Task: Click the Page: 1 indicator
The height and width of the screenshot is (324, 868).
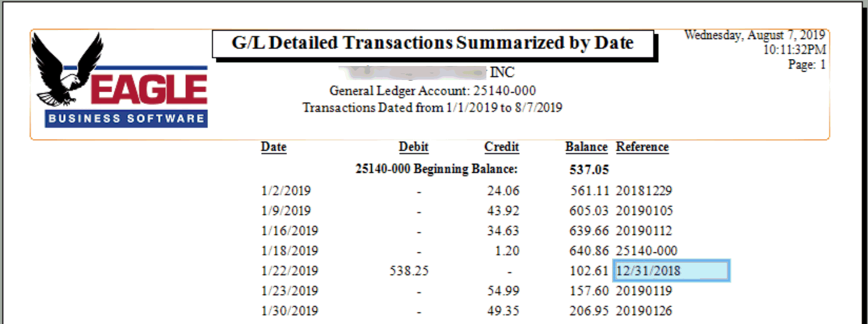Action: 807,65
